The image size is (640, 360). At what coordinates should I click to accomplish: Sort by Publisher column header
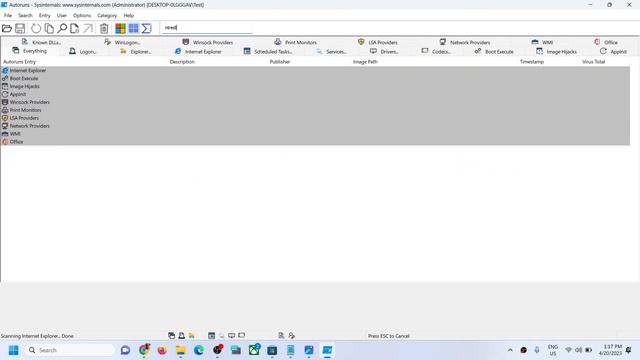coord(280,62)
